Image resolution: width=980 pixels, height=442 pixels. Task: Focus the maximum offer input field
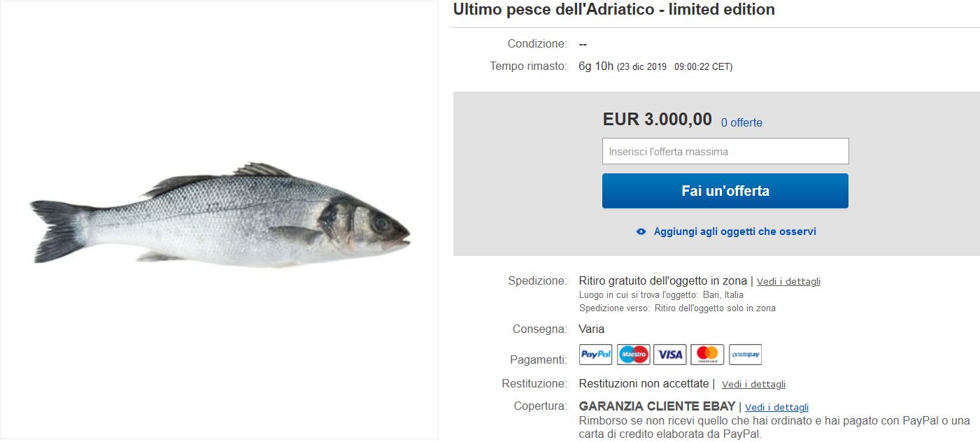(x=725, y=151)
